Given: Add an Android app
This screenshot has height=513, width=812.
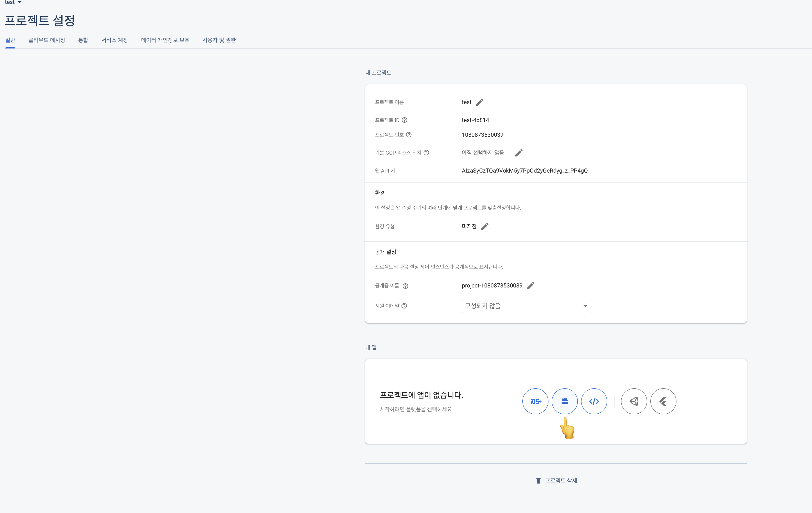Looking at the screenshot, I should point(565,401).
